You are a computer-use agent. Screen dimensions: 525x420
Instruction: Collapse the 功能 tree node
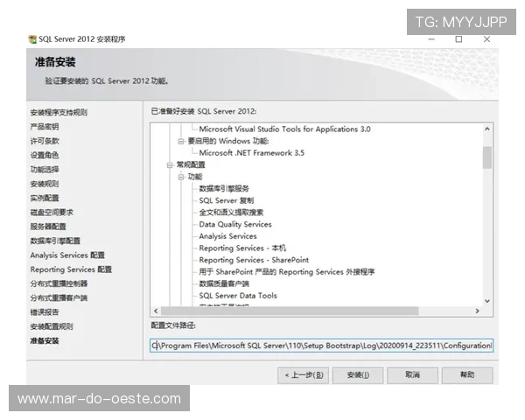pos(181,177)
